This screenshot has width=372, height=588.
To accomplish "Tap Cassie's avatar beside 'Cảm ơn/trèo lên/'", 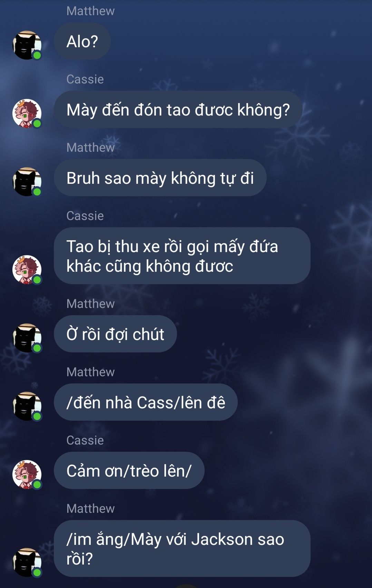I will (x=27, y=475).
